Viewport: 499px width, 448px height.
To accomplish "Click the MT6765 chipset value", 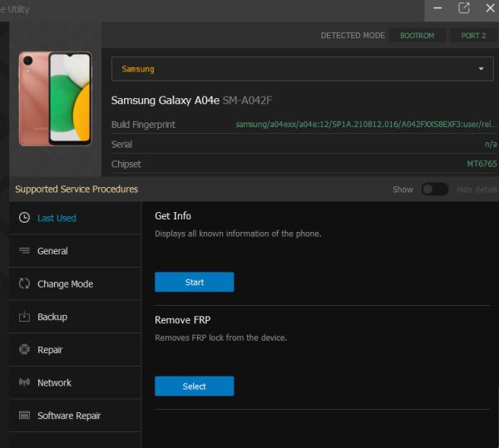I will 482,164.
